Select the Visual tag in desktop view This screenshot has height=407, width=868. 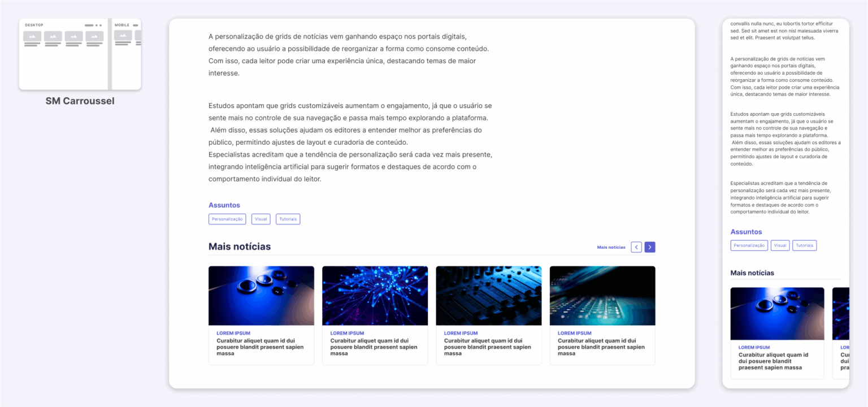pos(261,219)
